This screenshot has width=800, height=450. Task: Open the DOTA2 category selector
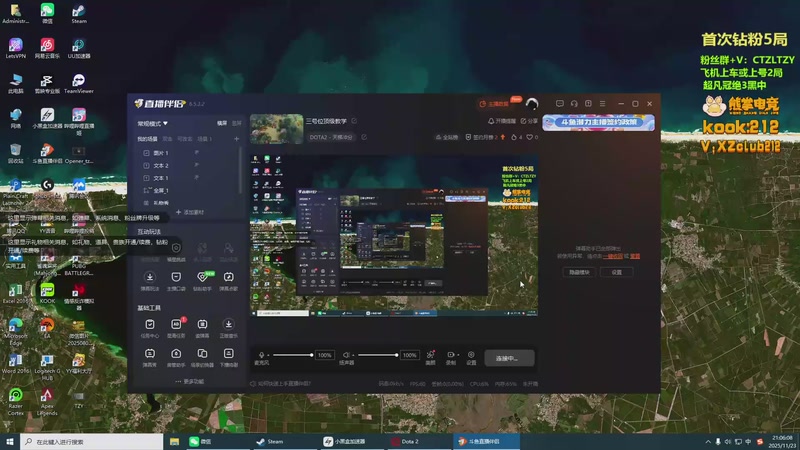coord(332,137)
